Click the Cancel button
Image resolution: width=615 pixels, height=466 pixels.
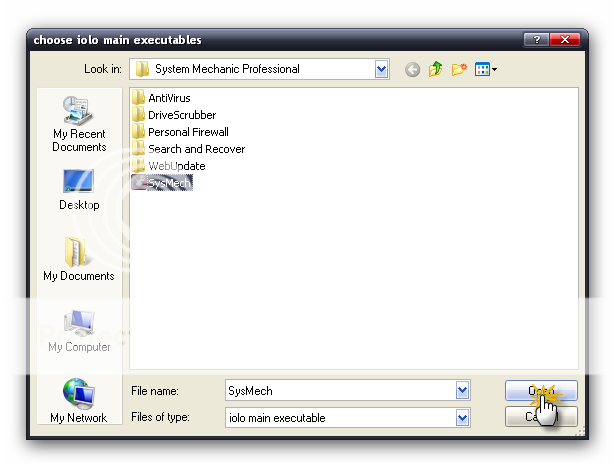pyautogui.click(x=541, y=416)
